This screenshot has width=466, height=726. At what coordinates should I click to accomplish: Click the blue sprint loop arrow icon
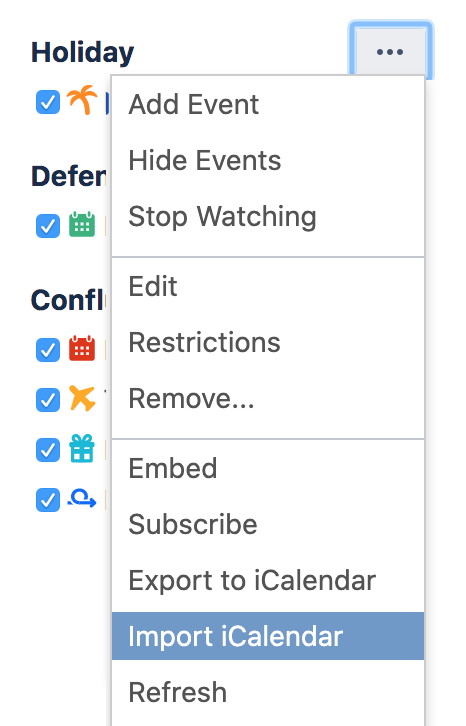coord(82,499)
